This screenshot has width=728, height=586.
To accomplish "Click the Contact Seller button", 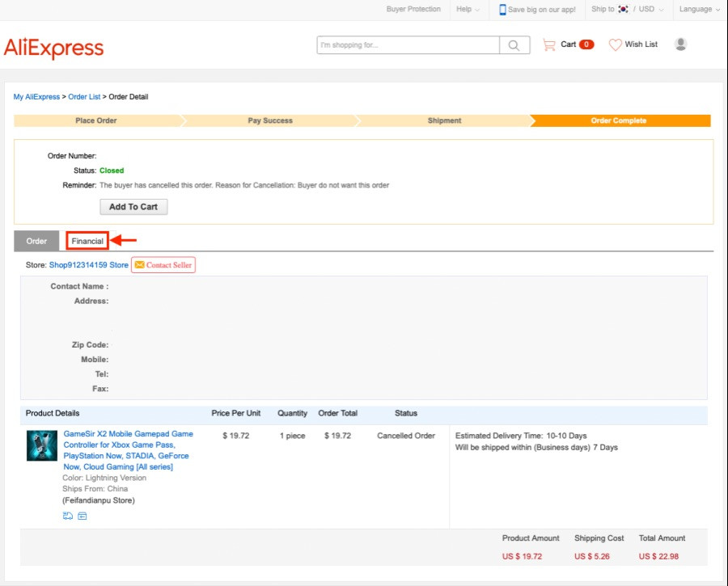I will 163,265.
